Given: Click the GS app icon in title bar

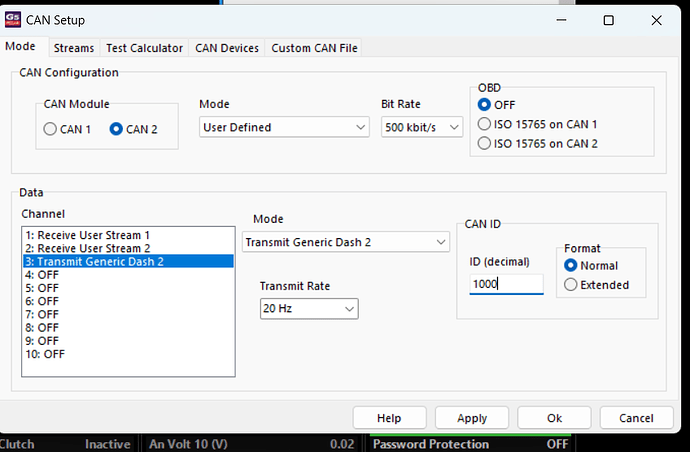Looking at the screenshot, I should coord(13,20).
